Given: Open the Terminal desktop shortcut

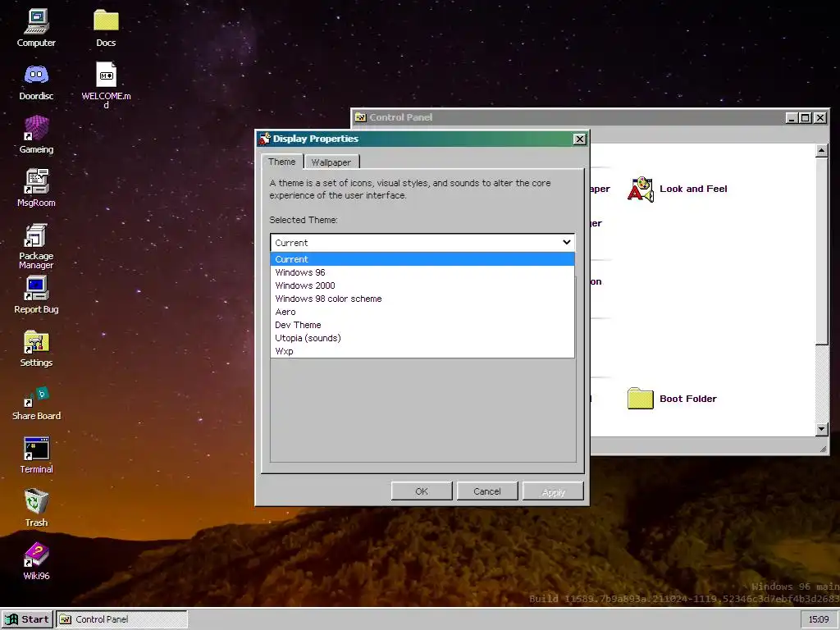Looking at the screenshot, I should coord(36,454).
